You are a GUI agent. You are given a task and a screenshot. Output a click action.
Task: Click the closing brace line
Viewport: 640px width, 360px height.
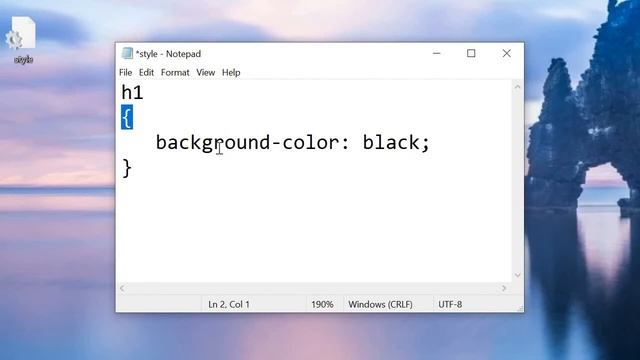(127, 168)
